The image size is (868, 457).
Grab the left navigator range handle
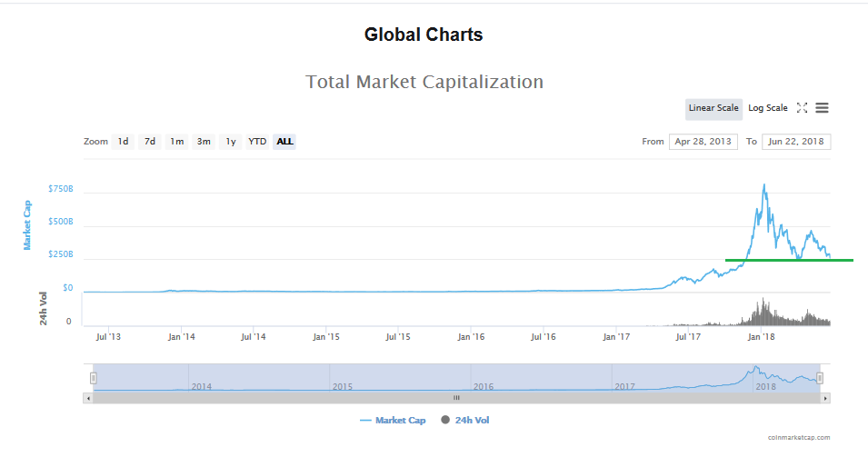click(93, 378)
